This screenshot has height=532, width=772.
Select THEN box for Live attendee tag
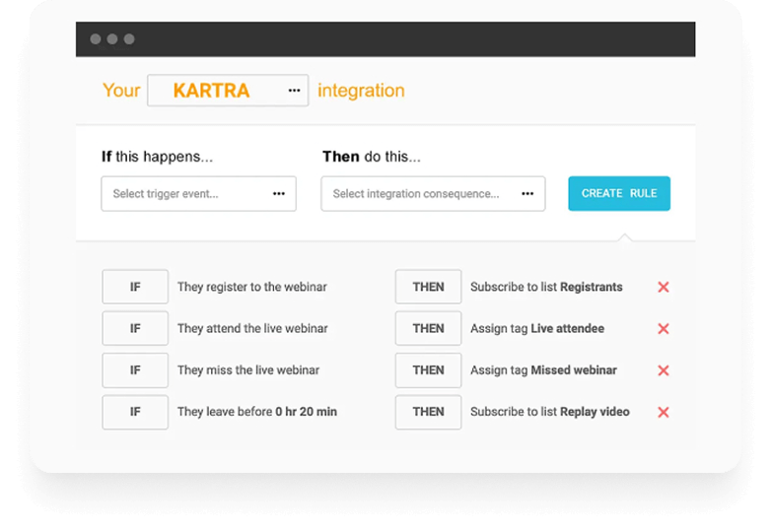(x=428, y=329)
